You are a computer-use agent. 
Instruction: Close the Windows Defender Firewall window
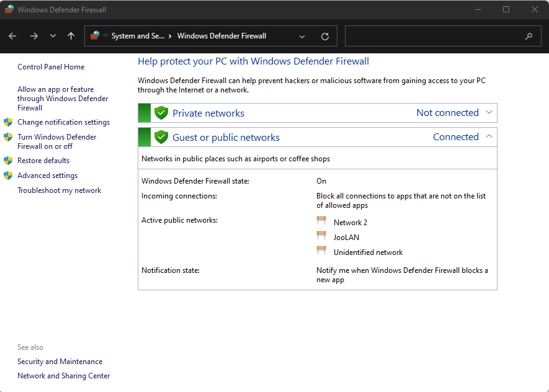534,9
